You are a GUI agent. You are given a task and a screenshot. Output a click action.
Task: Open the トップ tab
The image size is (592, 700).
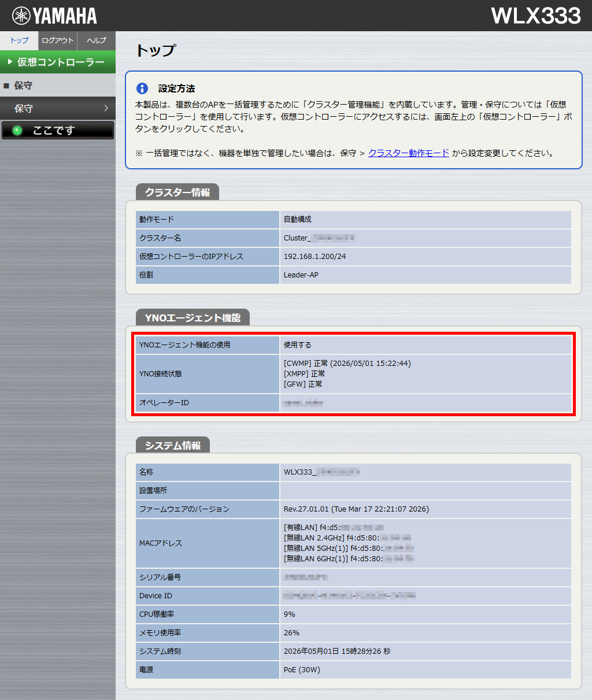click(x=19, y=40)
